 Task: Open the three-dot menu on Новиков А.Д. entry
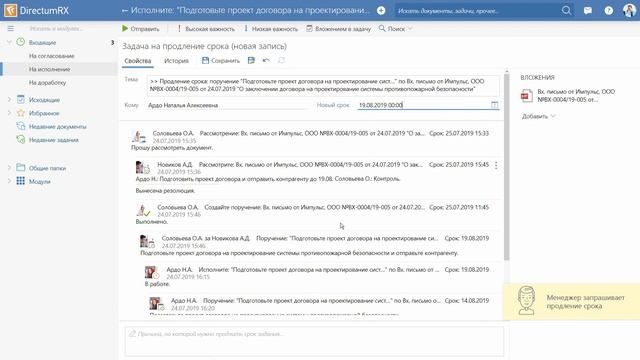pyautogui.click(x=496, y=165)
